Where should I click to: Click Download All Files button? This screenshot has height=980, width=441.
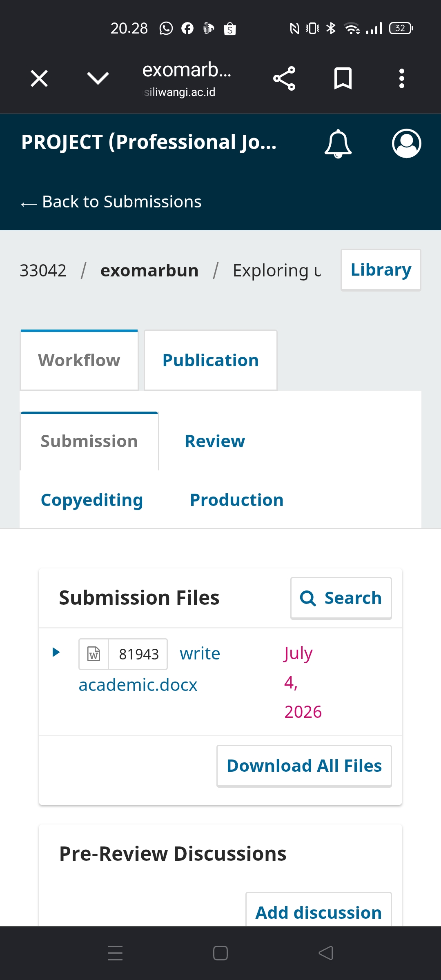(304, 766)
